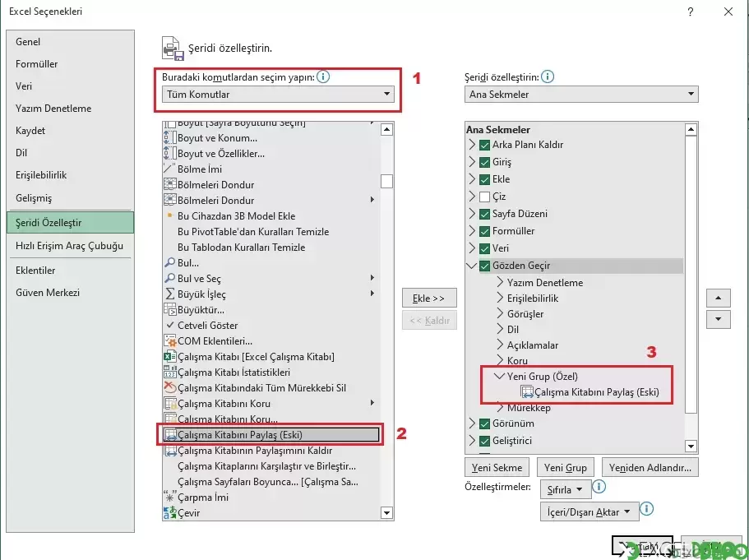This screenshot has width=749, height=560.
Task: Enable the Çiz tab checkbox
Action: 484,197
